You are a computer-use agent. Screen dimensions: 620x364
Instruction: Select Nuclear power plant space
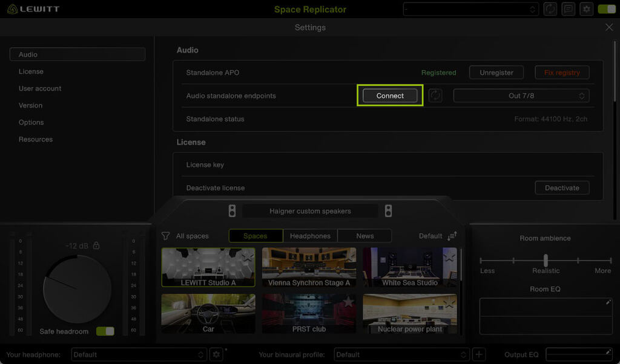point(410,313)
